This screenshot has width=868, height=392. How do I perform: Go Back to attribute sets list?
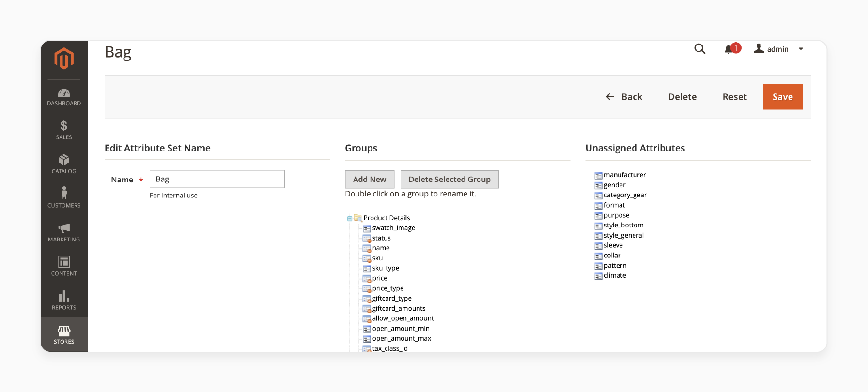[624, 97]
